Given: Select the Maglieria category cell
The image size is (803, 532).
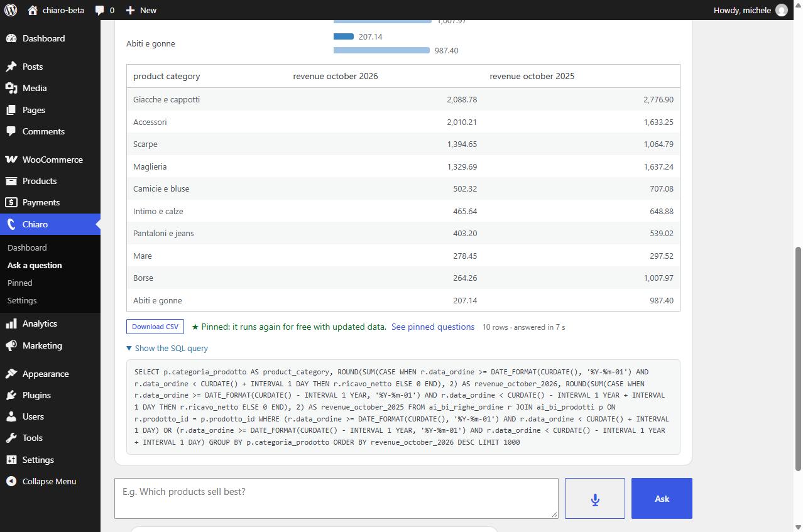Looking at the screenshot, I should tap(150, 166).
